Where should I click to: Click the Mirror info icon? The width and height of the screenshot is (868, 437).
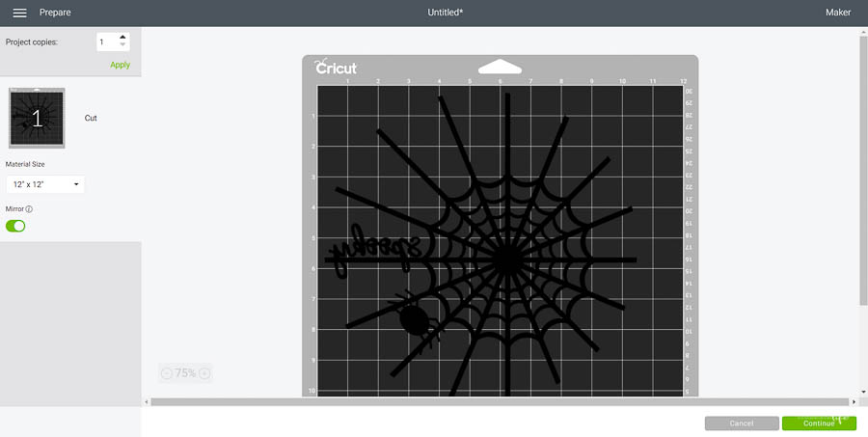[x=29, y=208]
